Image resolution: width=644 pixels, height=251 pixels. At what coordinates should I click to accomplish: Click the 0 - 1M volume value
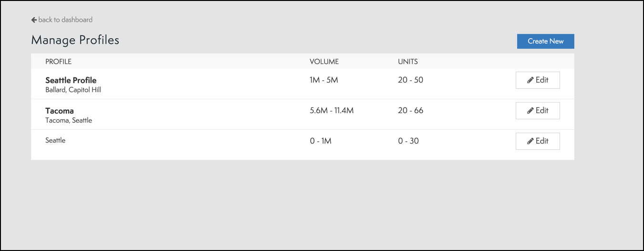click(320, 141)
